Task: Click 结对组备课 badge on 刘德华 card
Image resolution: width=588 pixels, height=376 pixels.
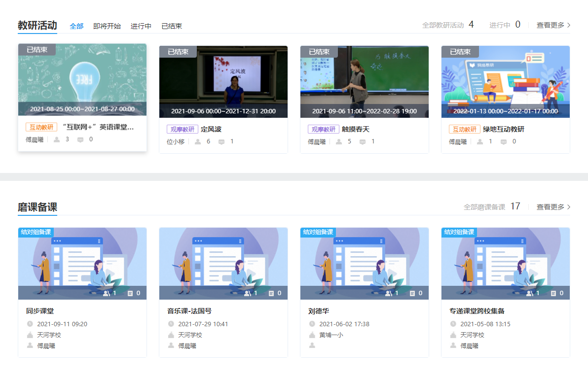Action: (x=318, y=232)
